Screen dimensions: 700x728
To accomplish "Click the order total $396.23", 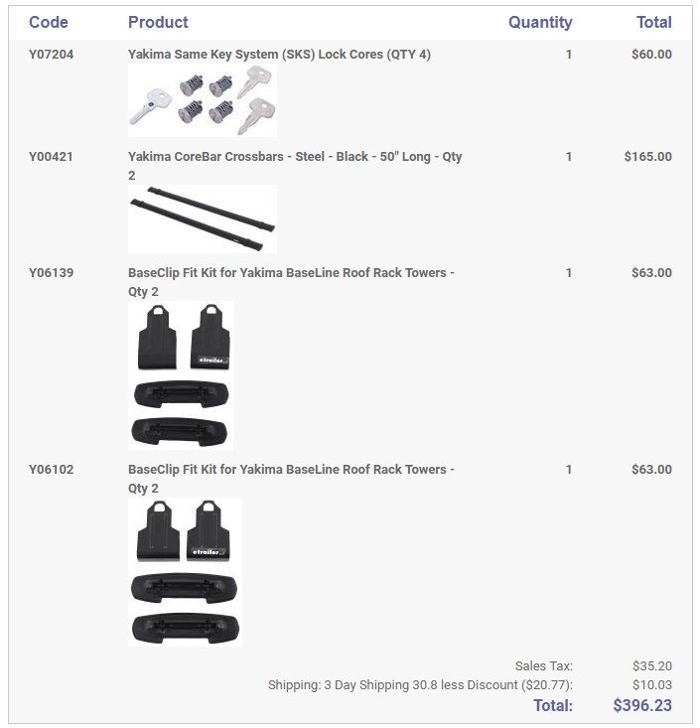I will point(642,706).
